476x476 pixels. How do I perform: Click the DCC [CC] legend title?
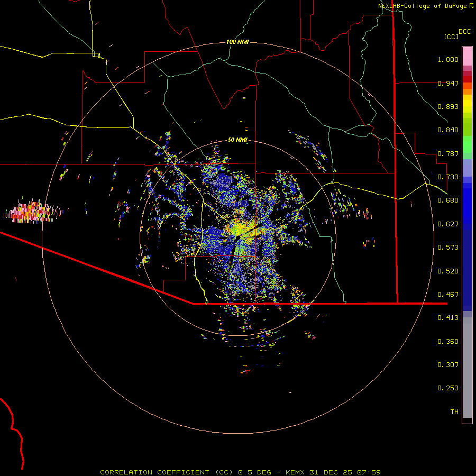pos(457,34)
